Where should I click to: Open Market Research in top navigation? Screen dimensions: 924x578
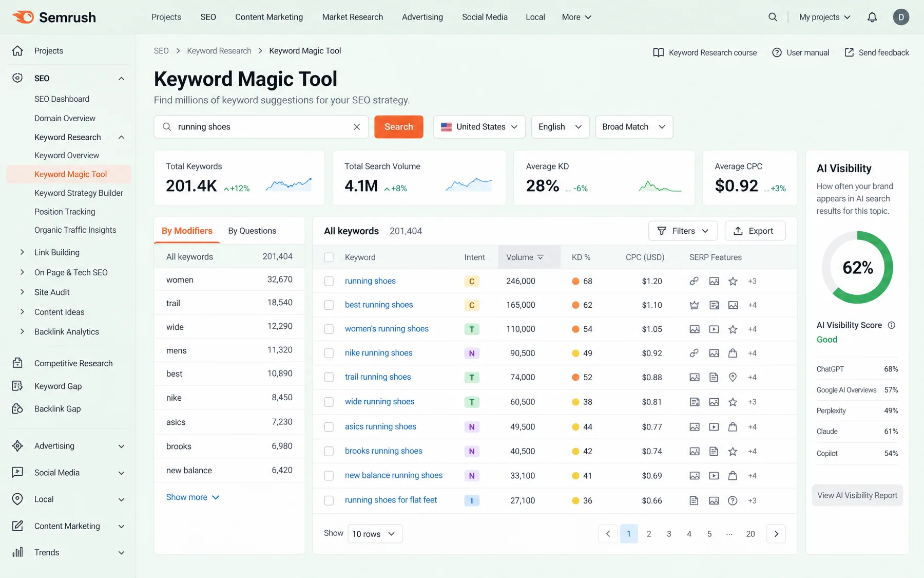click(353, 17)
